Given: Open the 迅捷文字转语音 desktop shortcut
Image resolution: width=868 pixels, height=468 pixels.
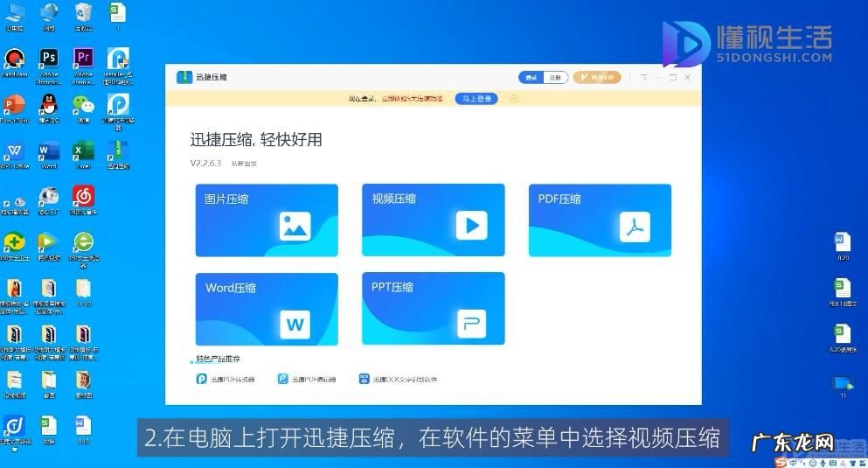Looking at the screenshot, I should coord(14,432).
